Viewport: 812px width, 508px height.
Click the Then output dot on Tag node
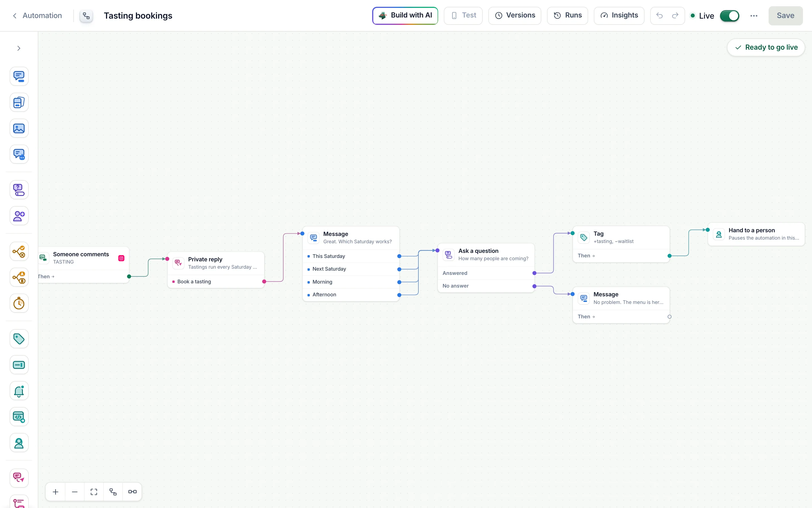point(669,256)
